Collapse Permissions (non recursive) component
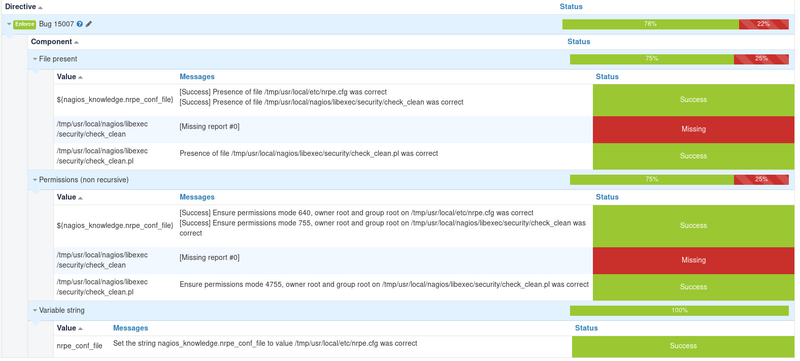 coord(35,180)
